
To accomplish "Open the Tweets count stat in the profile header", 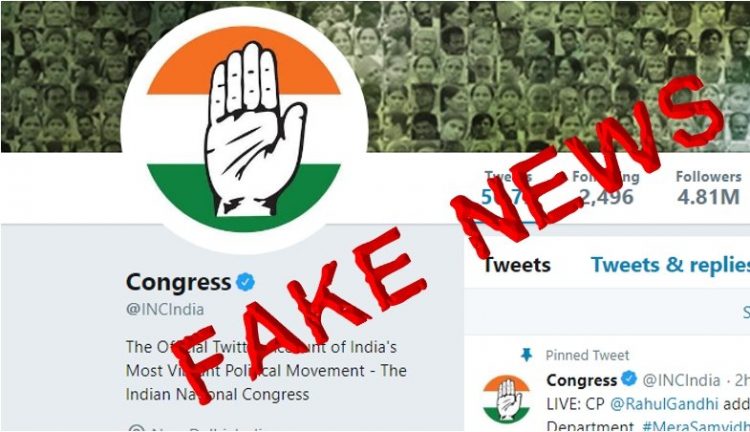I will (x=507, y=188).
